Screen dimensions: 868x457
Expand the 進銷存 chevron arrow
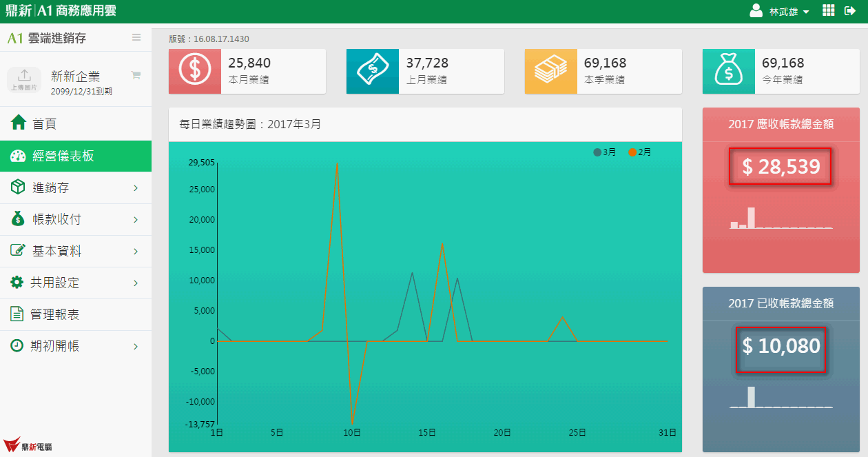tap(136, 188)
